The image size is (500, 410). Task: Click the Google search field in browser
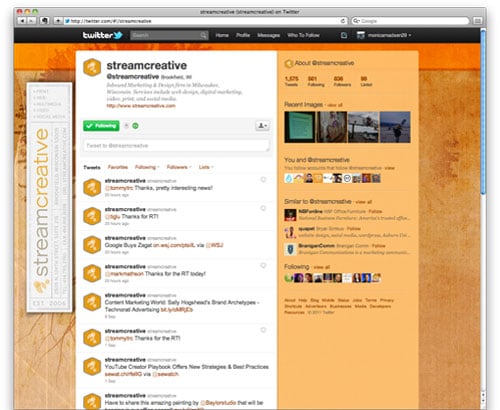411,21
